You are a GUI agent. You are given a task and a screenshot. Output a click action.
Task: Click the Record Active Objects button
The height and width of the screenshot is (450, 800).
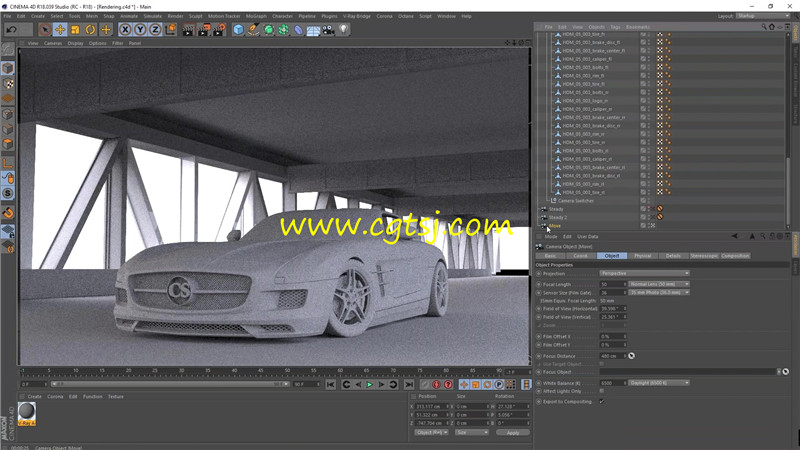[x=424, y=385]
